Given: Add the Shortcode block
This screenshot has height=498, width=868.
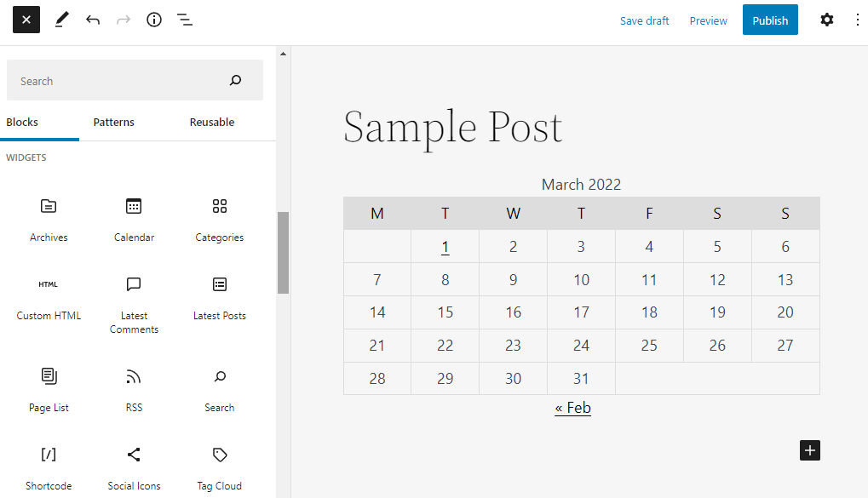Looking at the screenshot, I should point(49,466).
